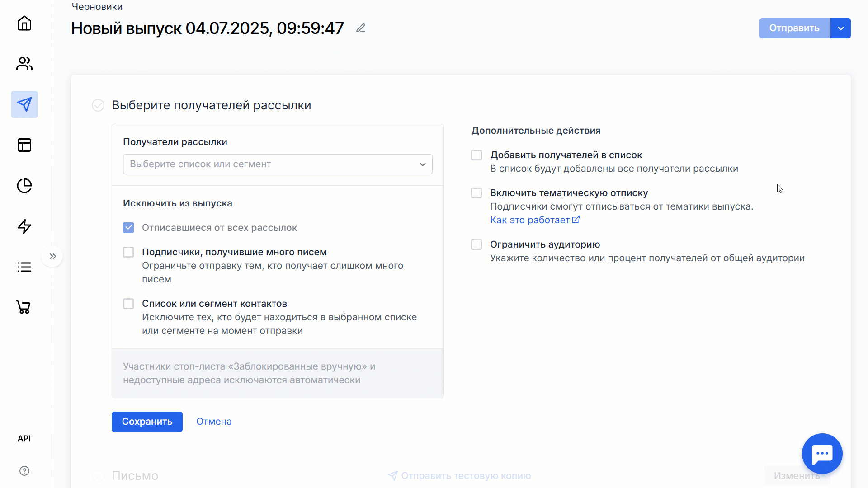Open the templates layout icon

coord(24,145)
